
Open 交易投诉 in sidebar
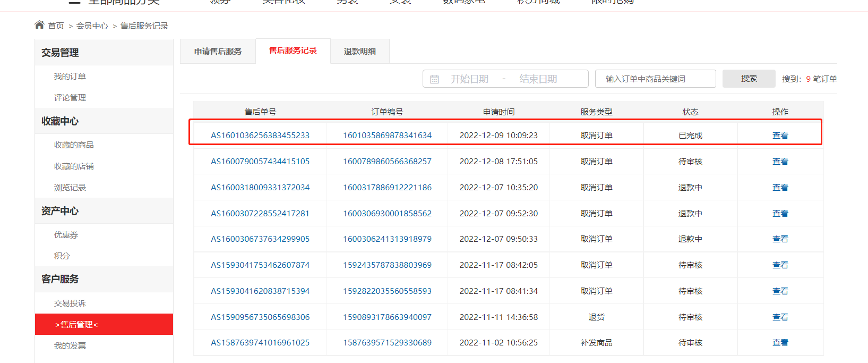pos(70,303)
